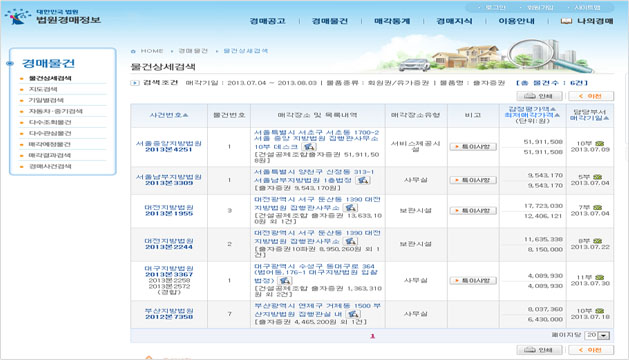Click the 사이트맵 link
The image size is (629, 362).
tap(587, 7)
